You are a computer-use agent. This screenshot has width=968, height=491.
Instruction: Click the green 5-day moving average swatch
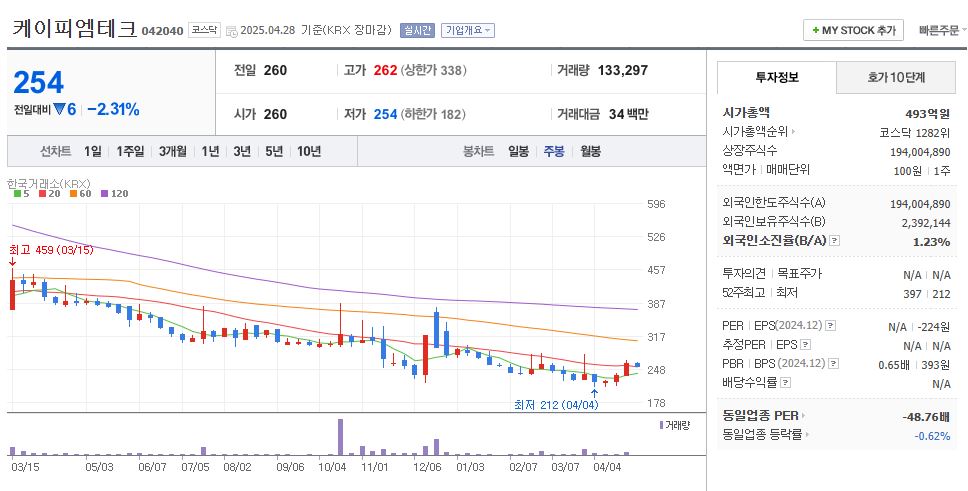[x=17, y=193]
